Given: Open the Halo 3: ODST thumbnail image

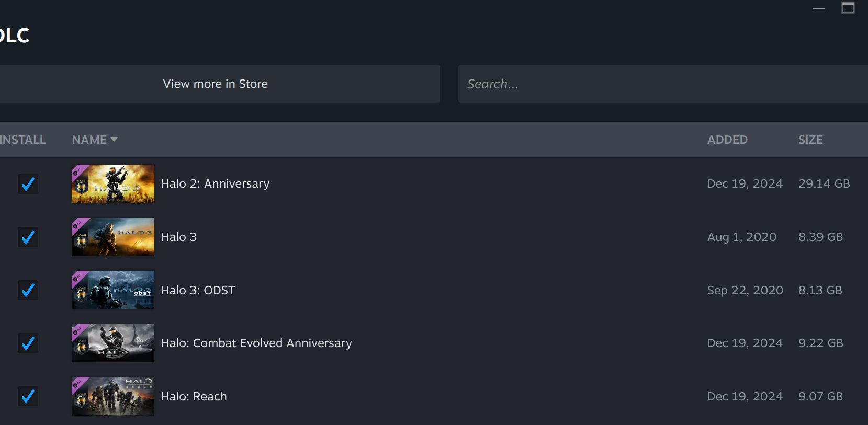Looking at the screenshot, I should pyautogui.click(x=113, y=290).
